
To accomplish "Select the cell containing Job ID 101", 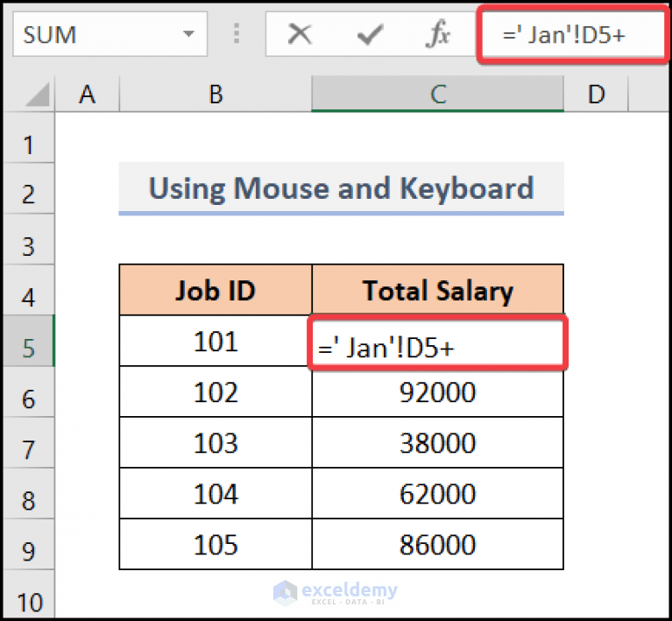I will coord(216,341).
